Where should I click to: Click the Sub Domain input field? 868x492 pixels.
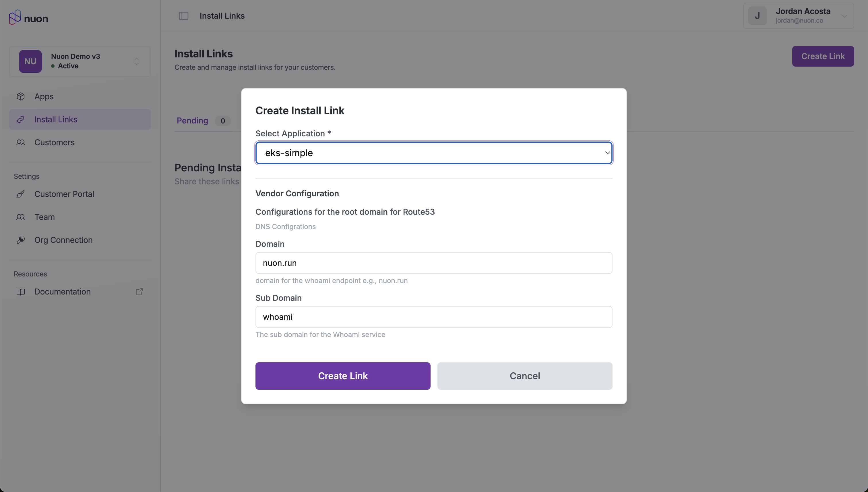pos(433,317)
